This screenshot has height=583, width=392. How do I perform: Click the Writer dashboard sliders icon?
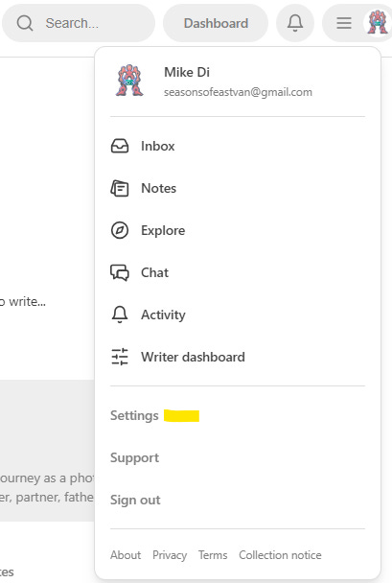pyautogui.click(x=120, y=357)
